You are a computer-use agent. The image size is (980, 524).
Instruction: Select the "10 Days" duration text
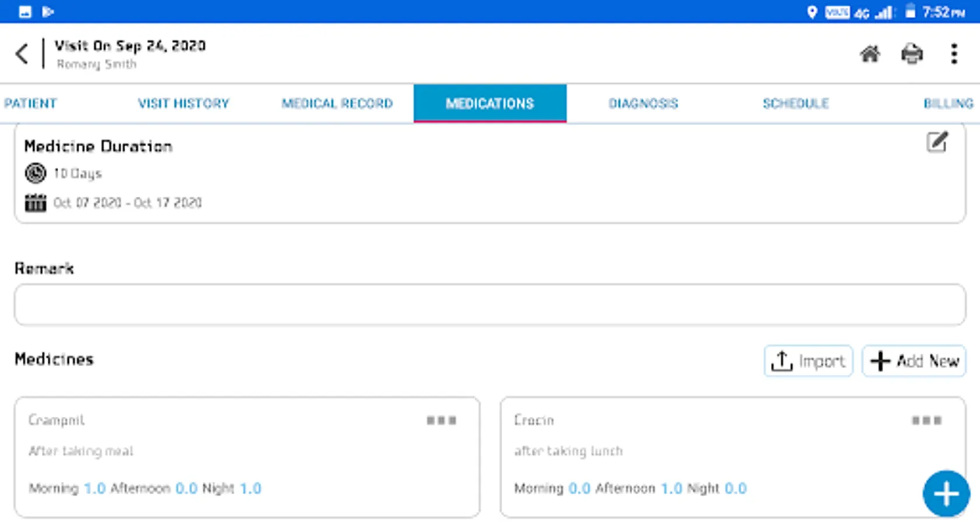click(77, 174)
